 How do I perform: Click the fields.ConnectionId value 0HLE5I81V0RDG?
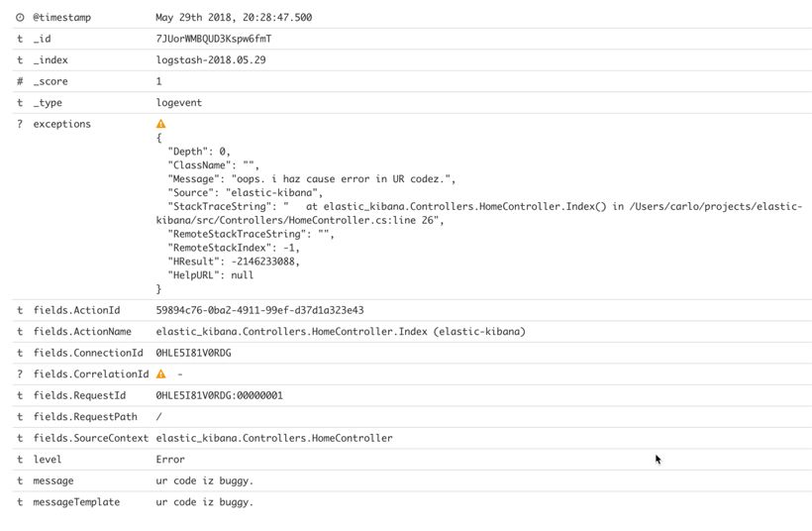pos(194,353)
